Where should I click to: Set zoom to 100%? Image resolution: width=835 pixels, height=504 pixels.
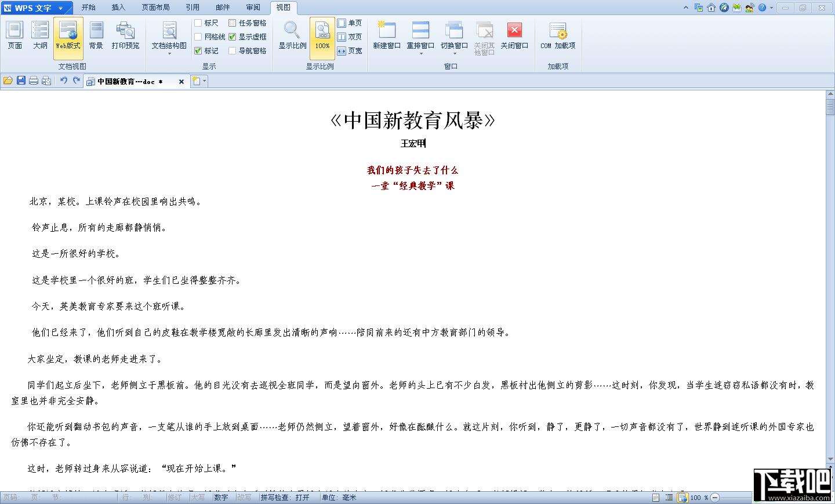[322, 36]
